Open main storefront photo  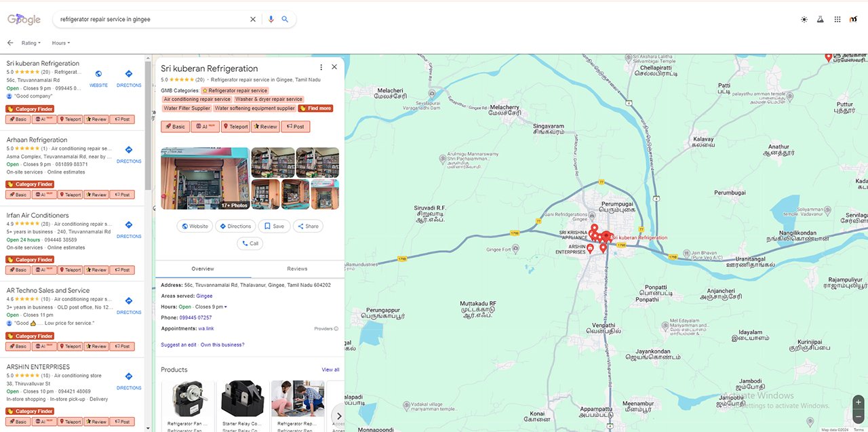[205, 178]
